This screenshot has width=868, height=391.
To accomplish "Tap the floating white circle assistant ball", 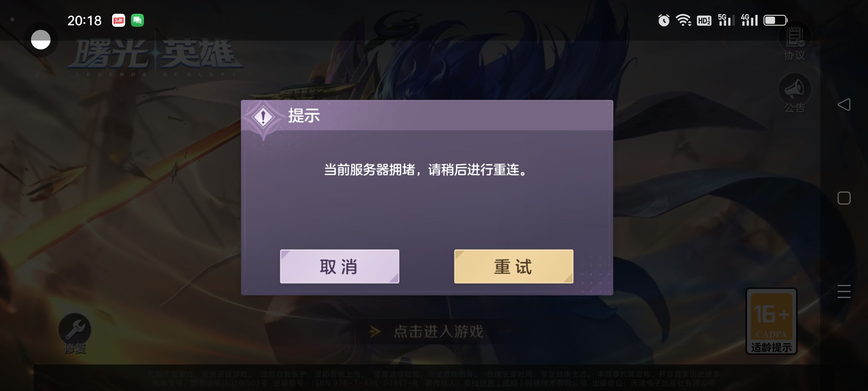I will click(x=41, y=39).
